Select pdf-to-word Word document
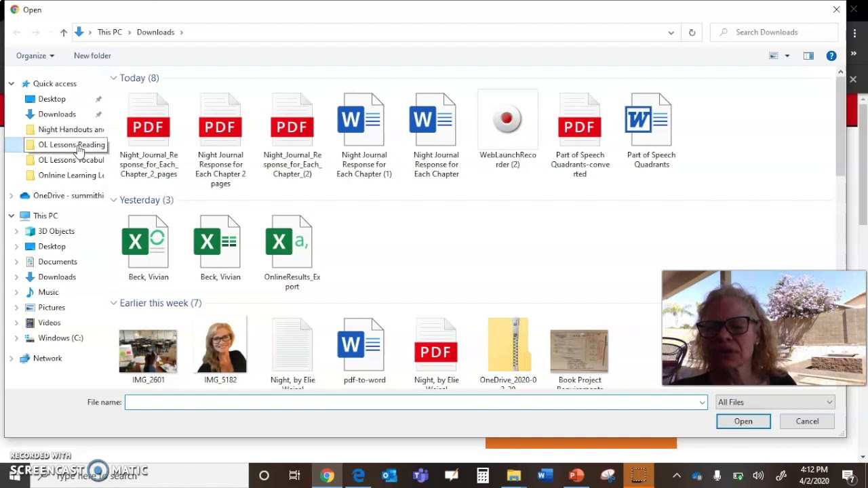 (x=364, y=352)
